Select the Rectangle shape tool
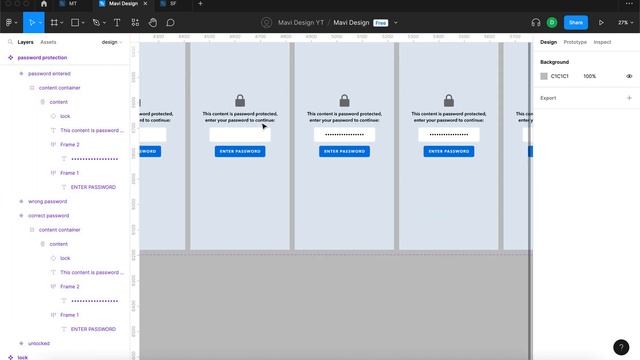 [x=75, y=23]
